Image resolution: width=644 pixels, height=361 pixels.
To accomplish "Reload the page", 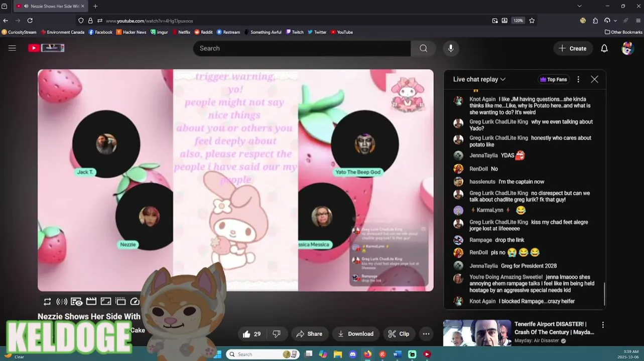I will tap(30, 21).
